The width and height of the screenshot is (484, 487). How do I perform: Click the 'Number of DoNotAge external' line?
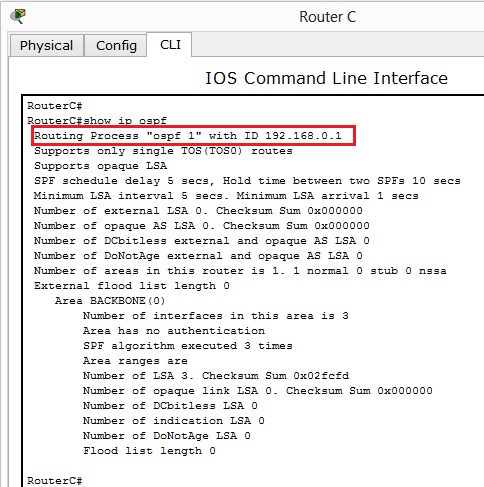[198, 256]
